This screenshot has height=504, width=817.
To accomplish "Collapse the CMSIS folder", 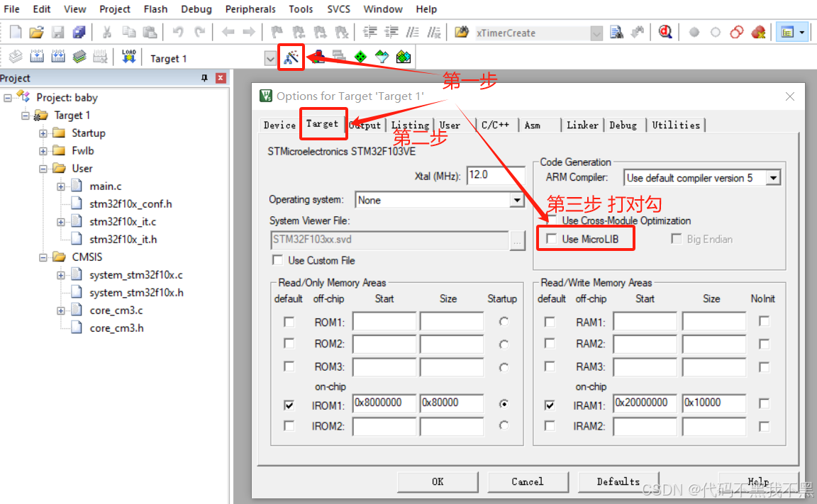I will (x=43, y=257).
